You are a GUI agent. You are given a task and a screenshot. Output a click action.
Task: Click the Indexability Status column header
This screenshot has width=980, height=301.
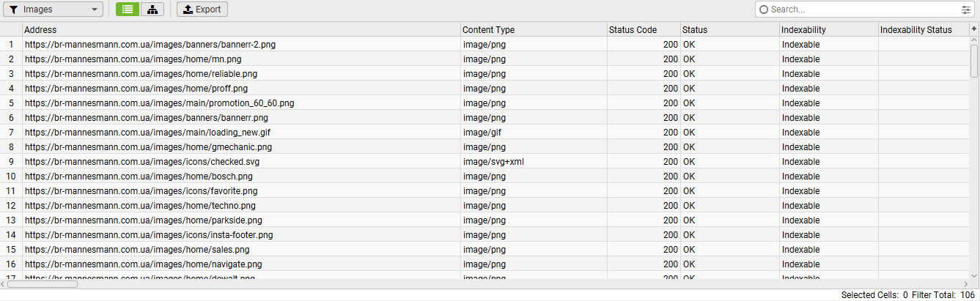(923, 30)
